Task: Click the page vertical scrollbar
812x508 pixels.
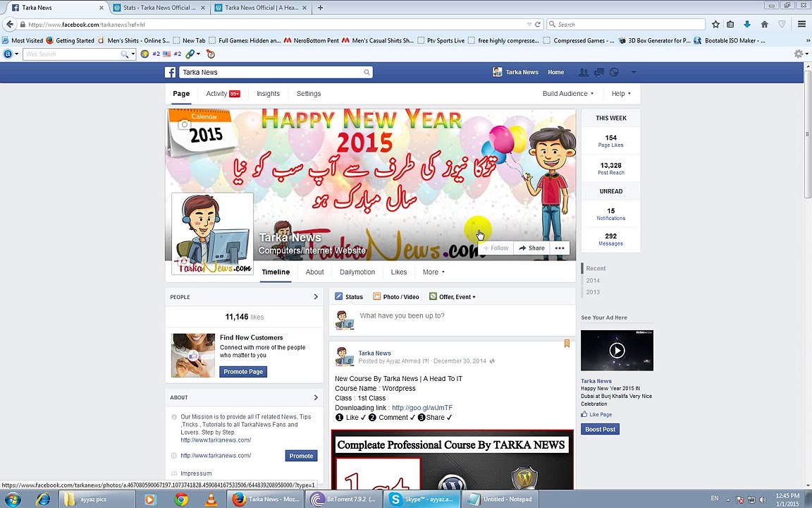Action: click(808, 134)
